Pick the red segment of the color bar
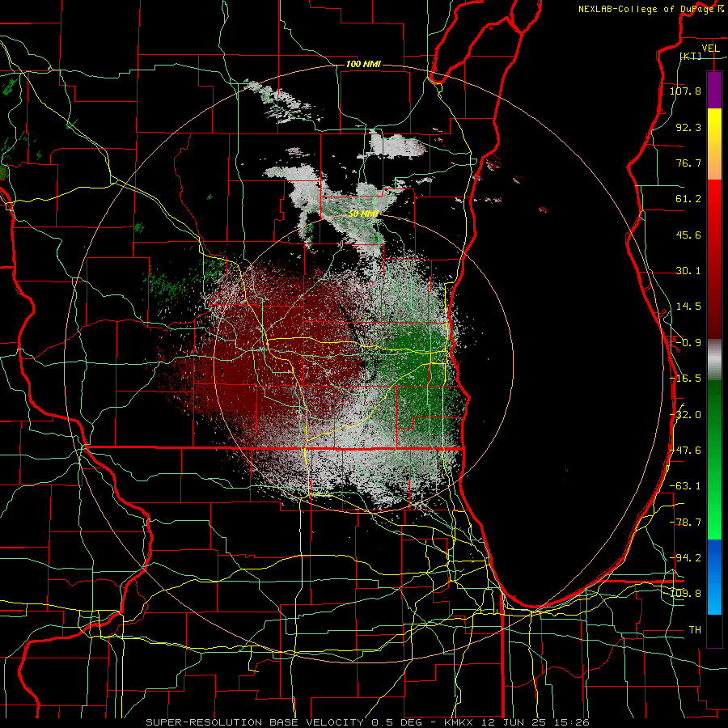 714,259
